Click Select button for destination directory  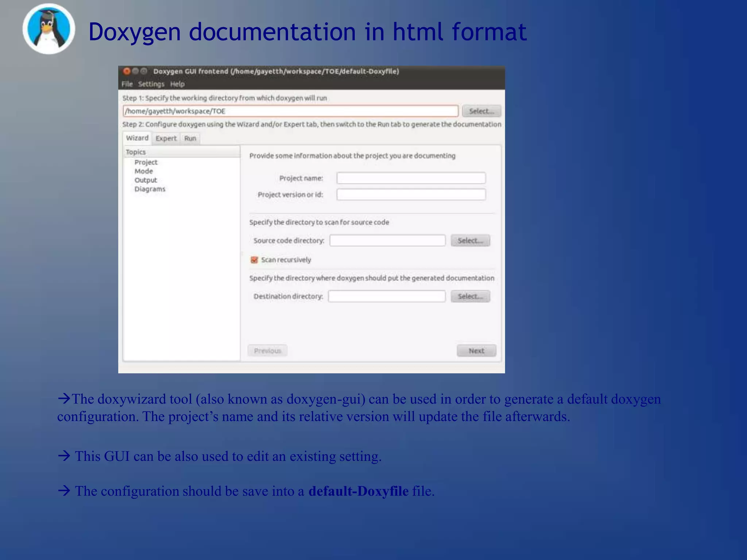[471, 296]
